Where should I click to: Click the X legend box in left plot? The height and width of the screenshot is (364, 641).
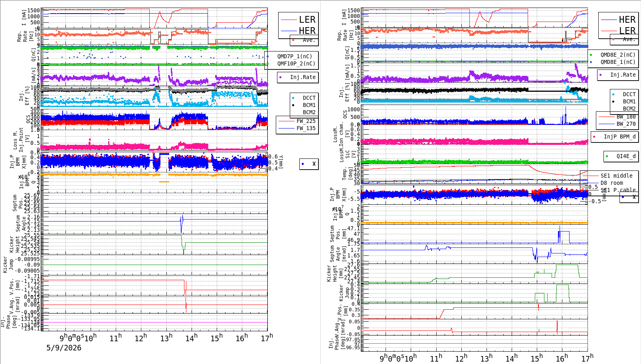[x=309, y=164]
